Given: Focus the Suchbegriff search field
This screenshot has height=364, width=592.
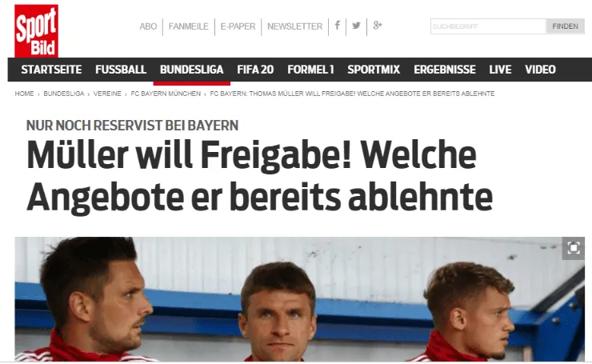Looking at the screenshot, I should pyautogui.click(x=488, y=26).
